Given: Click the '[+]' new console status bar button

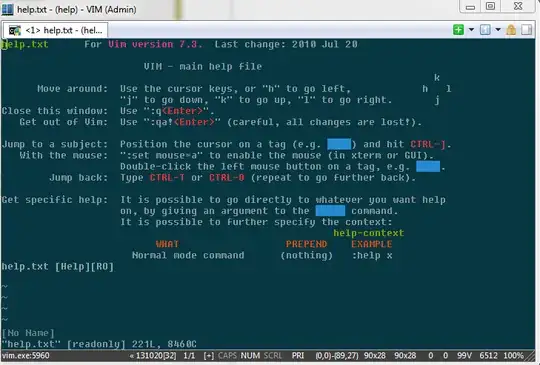Looking at the screenshot, I should coord(208,355).
